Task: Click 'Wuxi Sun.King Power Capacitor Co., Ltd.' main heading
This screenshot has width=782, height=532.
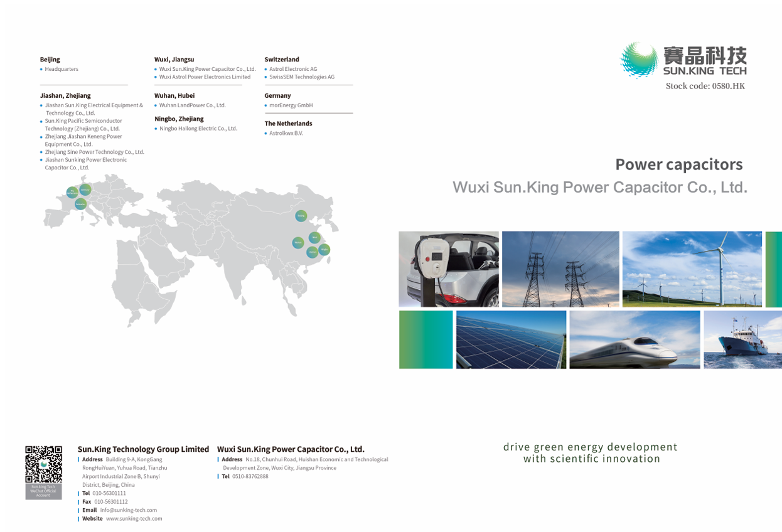Action: 600,187
